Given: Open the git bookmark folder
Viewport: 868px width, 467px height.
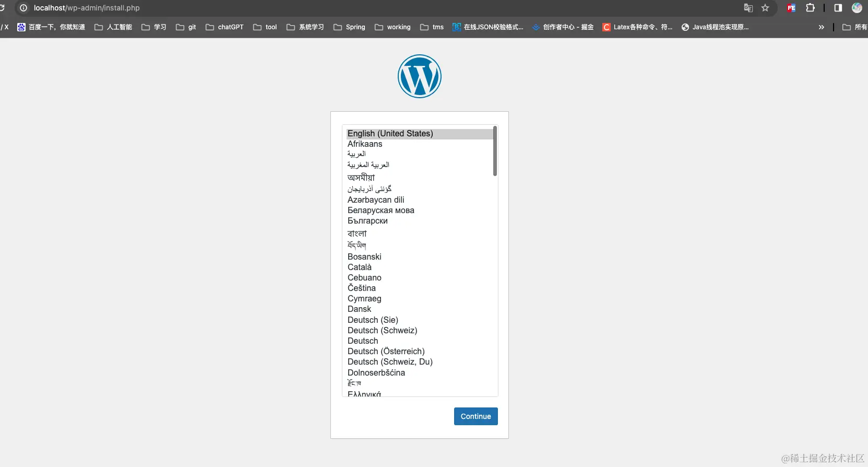Looking at the screenshot, I should [186, 27].
